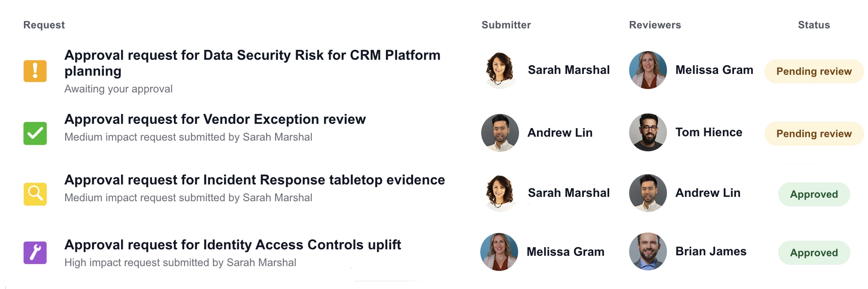Sort by the Submitter column header

click(506, 25)
